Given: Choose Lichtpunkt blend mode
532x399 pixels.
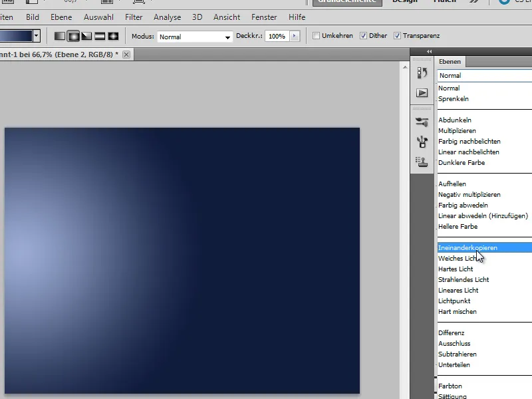Looking at the screenshot, I should pos(485,301).
